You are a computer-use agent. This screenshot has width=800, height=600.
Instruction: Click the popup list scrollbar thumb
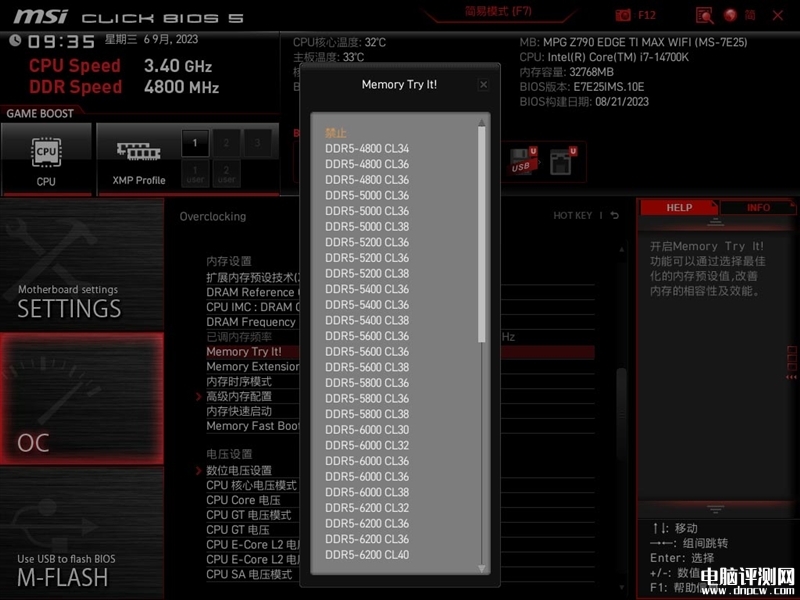point(481,235)
